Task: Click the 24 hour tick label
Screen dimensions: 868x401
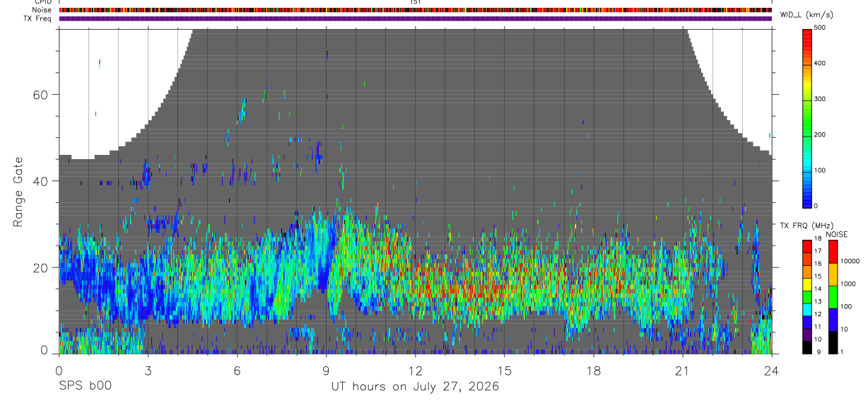Action: pyautogui.click(x=771, y=370)
